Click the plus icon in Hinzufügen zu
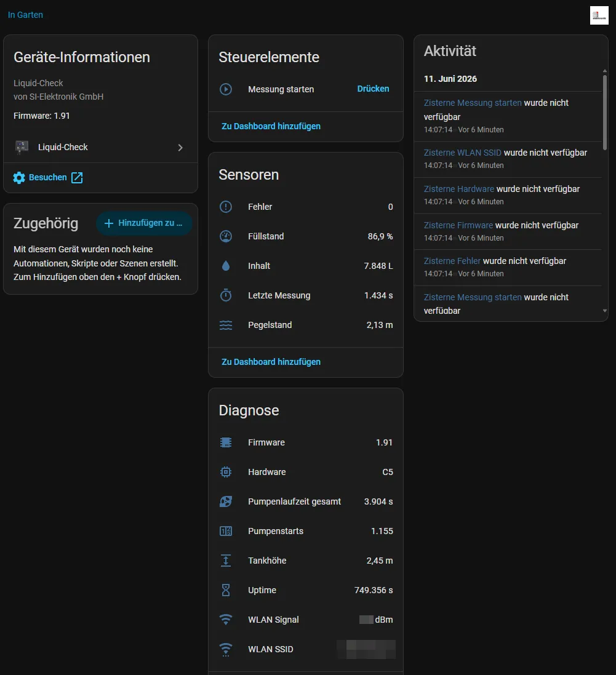Image resolution: width=616 pixels, height=675 pixels. [x=109, y=223]
